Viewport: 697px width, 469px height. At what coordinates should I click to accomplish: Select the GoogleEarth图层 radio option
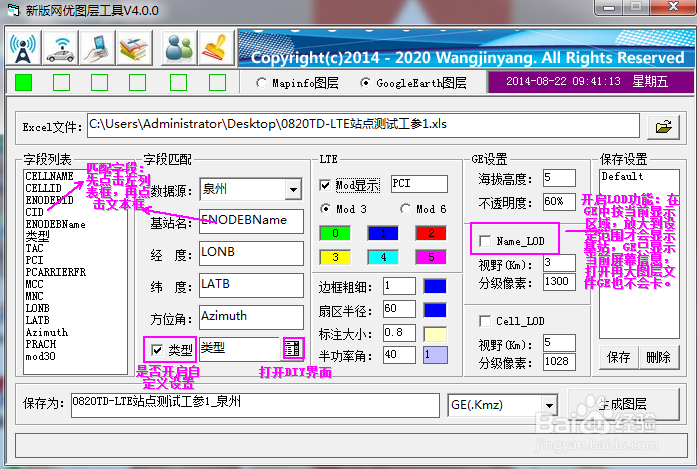(413, 83)
